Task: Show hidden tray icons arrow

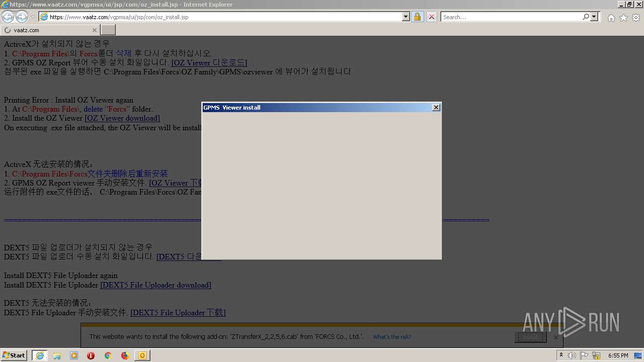Action: pos(561,355)
